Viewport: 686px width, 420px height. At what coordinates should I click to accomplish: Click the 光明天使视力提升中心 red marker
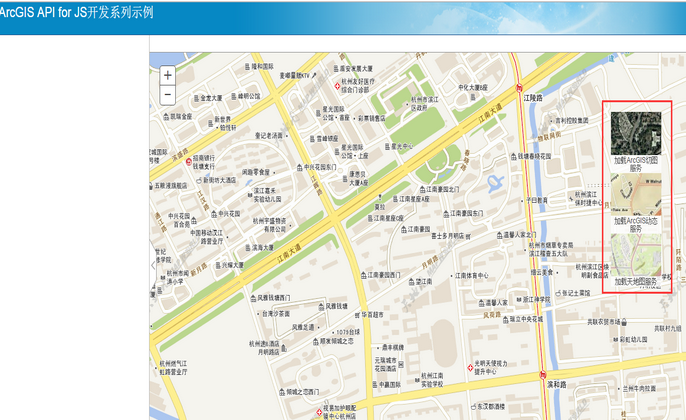click(470, 368)
